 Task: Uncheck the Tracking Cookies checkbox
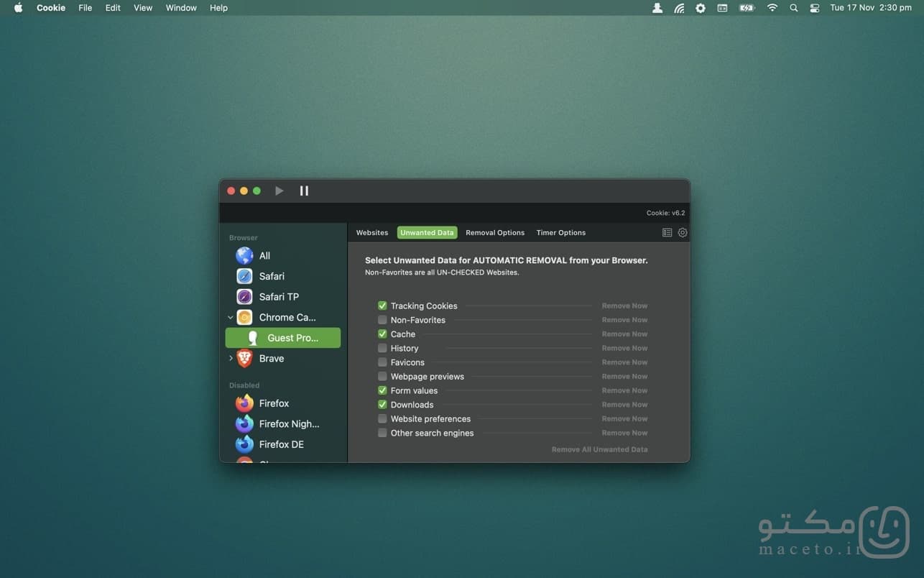click(x=382, y=306)
